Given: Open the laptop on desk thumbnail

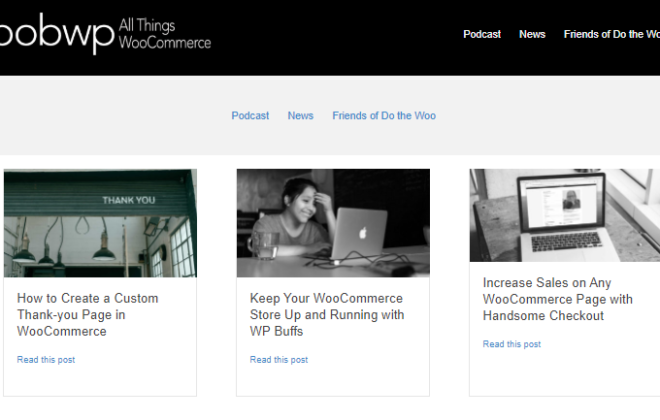Looking at the screenshot, I should click(x=565, y=215).
